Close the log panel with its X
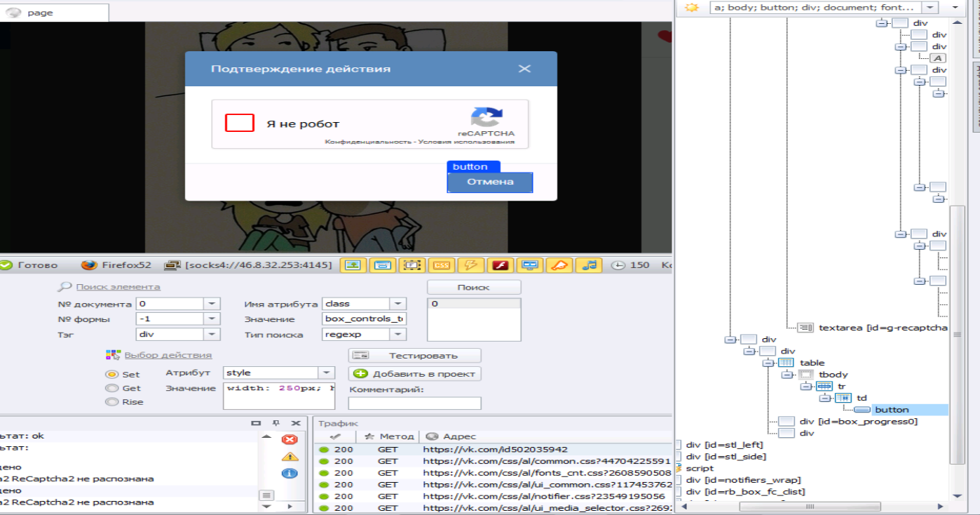 [296, 423]
